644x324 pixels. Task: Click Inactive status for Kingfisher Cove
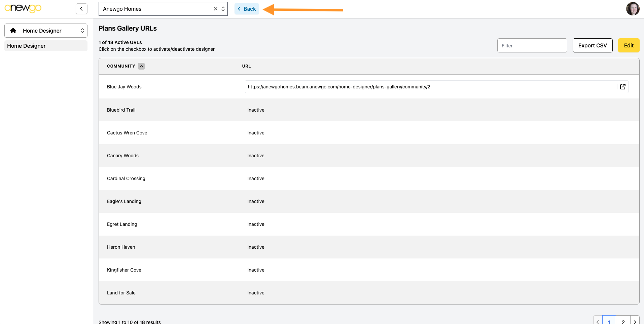[256, 270]
